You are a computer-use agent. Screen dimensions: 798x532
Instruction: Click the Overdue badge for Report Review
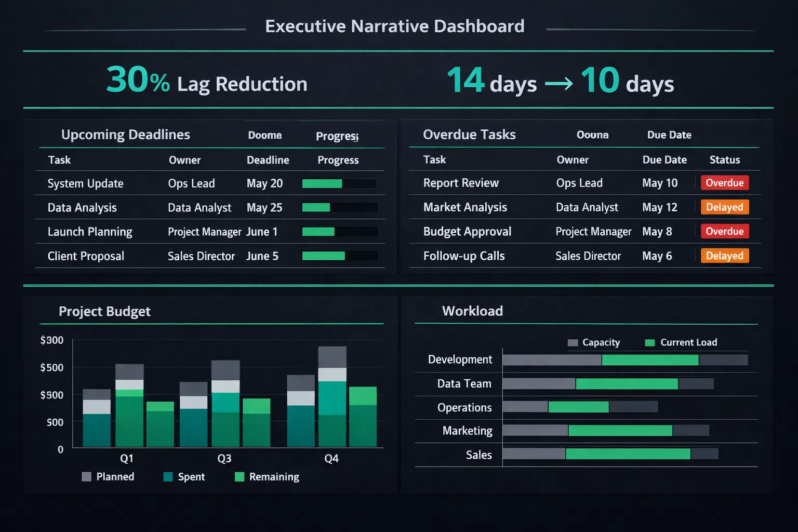pyautogui.click(x=724, y=183)
